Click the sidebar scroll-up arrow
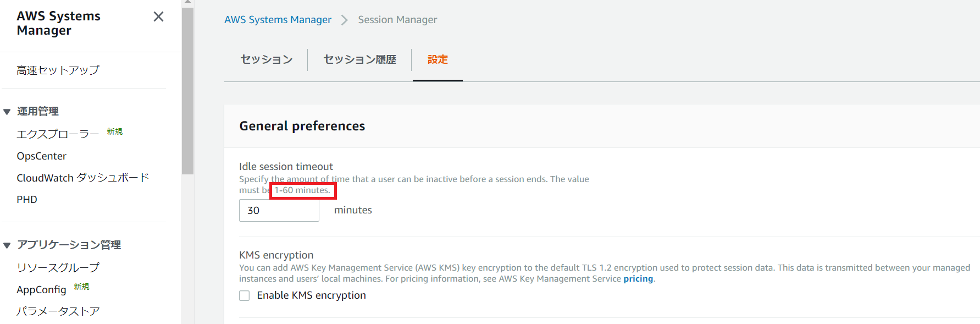Viewport: 980px width, 324px height. point(187,3)
